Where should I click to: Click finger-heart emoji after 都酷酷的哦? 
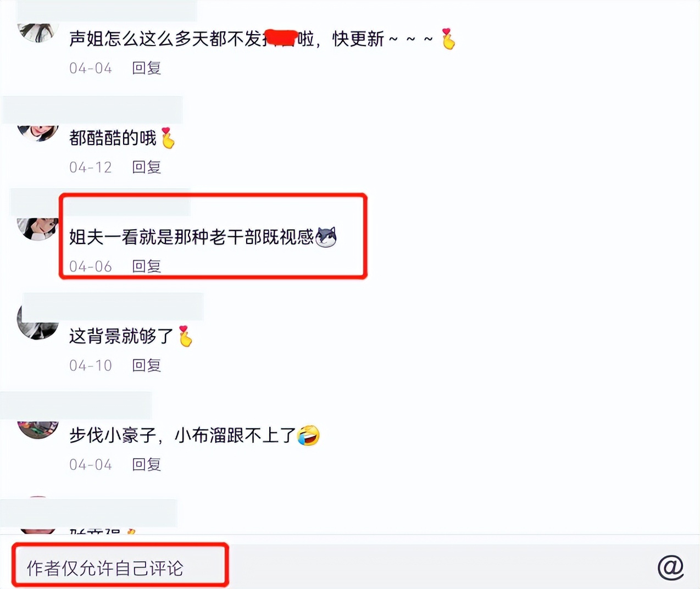point(168,138)
